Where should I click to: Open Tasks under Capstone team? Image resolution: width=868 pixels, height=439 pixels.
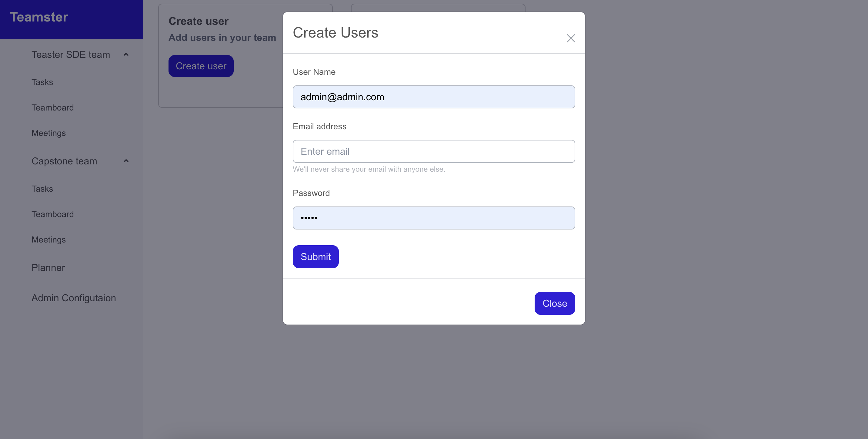click(42, 189)
